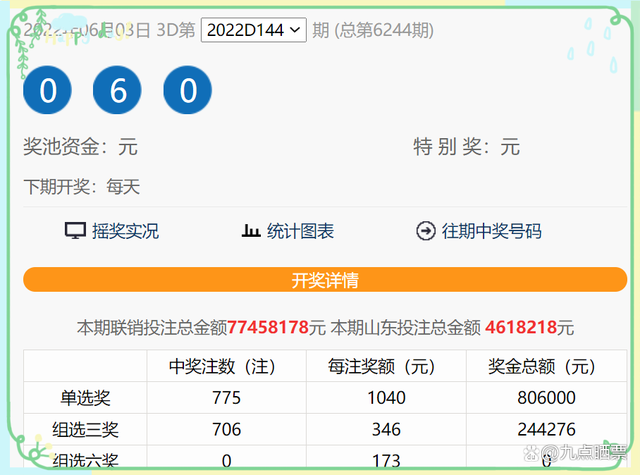This screenshot has width=640, height=475.
Task: Click the orange 开奖详情 button
Action: pyautogui.click(x=325, y=280)
